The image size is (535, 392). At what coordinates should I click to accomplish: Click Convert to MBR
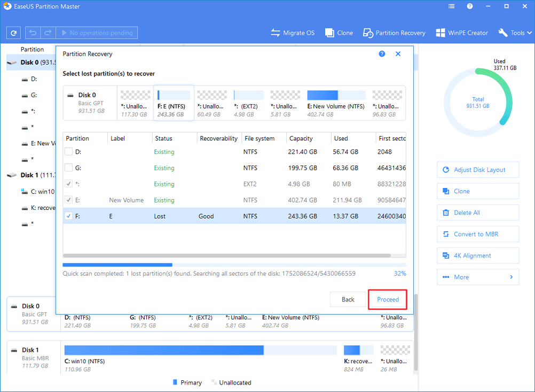coord(478,234)
